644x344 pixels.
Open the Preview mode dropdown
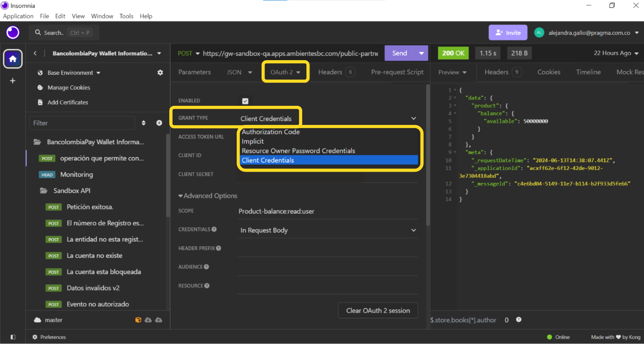[452, 72]
